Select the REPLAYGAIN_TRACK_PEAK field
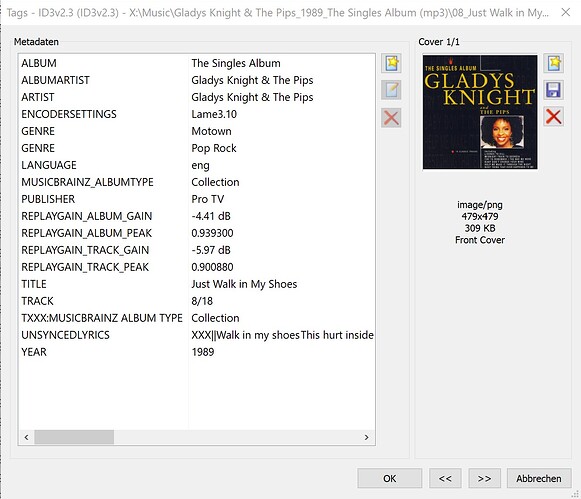 tap(85, 267)
